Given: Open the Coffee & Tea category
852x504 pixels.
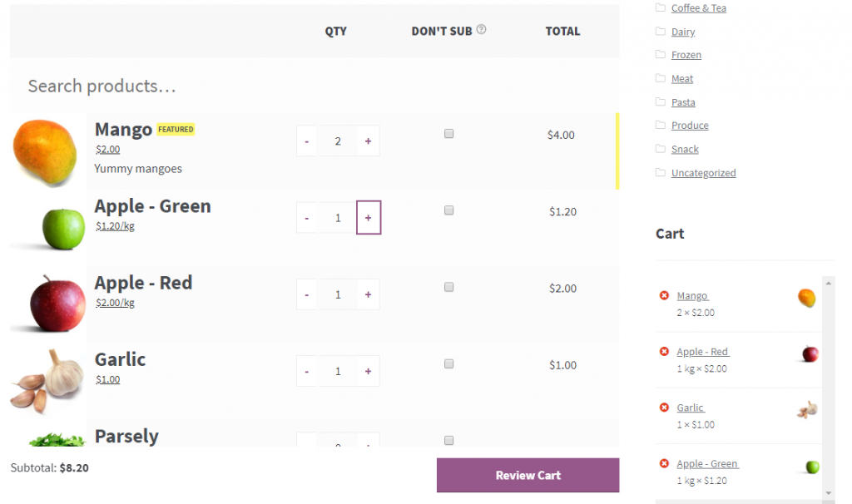Looking at the screenshot, I should [699, 8].
